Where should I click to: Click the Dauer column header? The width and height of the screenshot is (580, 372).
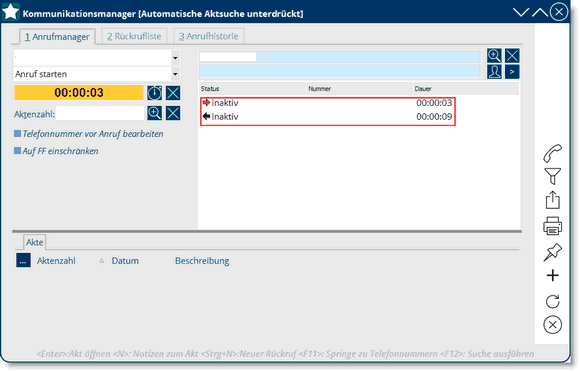click(466, 89)
